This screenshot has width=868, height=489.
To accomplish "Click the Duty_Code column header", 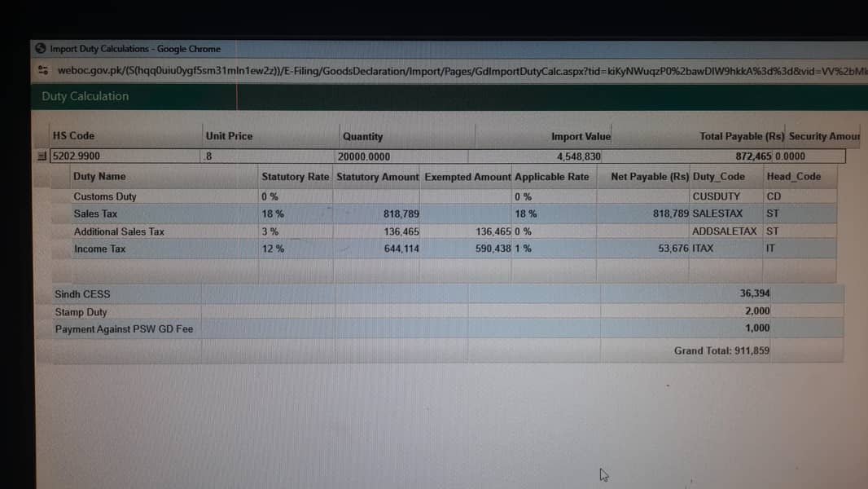I will [718, 177].
